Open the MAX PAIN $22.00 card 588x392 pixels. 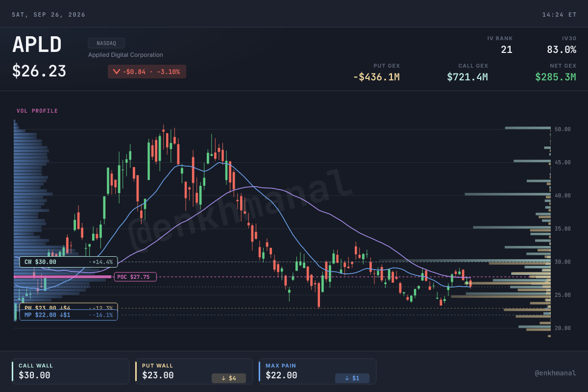point(318,371)
